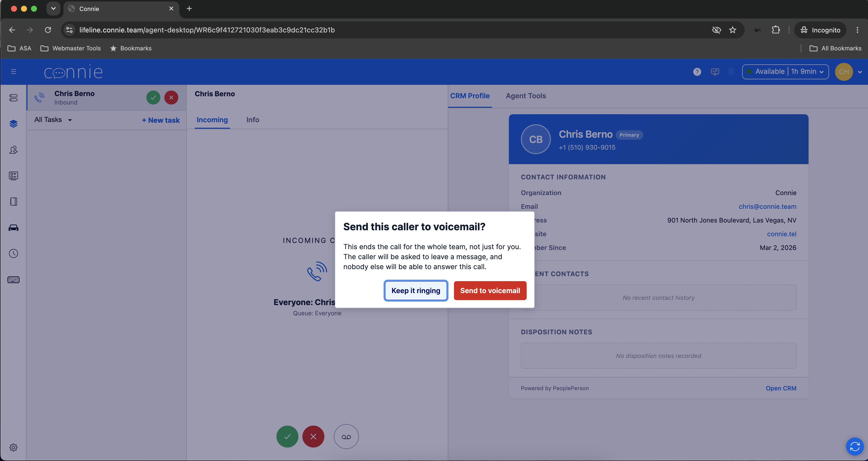Open All Bookmarks folder

(x=835, y=48)
